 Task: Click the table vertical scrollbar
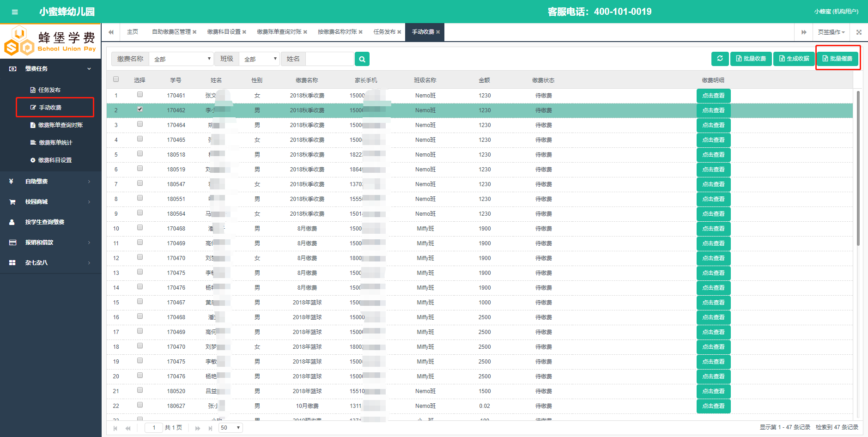click(858, 169)
